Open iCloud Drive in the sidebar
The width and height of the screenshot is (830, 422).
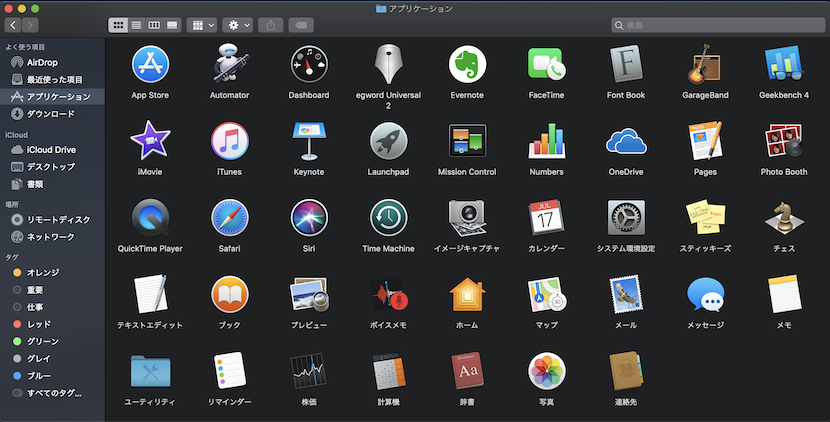[52, 150]
